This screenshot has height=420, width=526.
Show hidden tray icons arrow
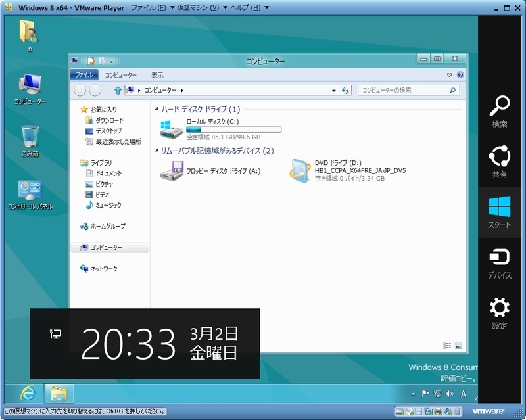pos(413,394)
